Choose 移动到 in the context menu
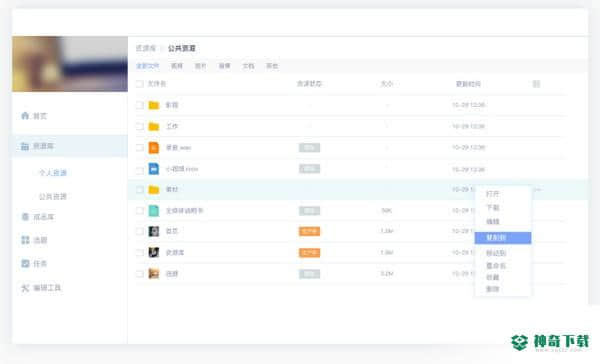 coord(496,253)
